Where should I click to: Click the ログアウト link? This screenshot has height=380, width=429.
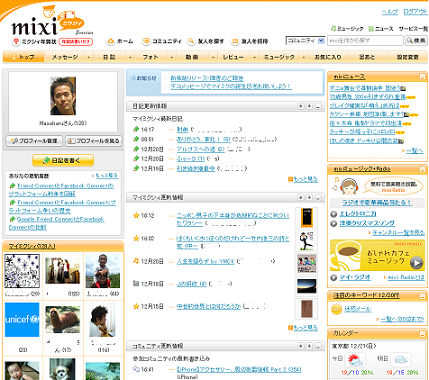pos(415,12)
